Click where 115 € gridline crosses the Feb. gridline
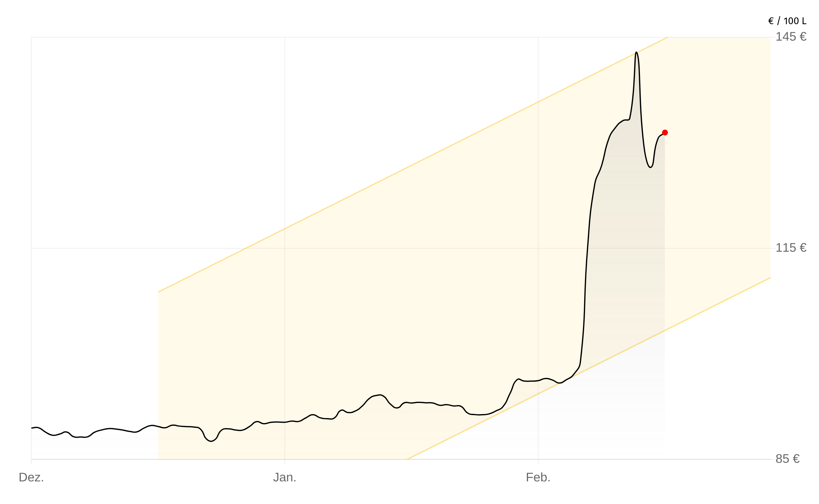 (538, 248)
